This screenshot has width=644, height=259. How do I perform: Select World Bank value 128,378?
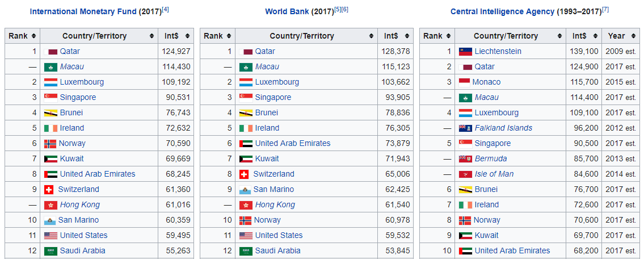coord(397,51)
